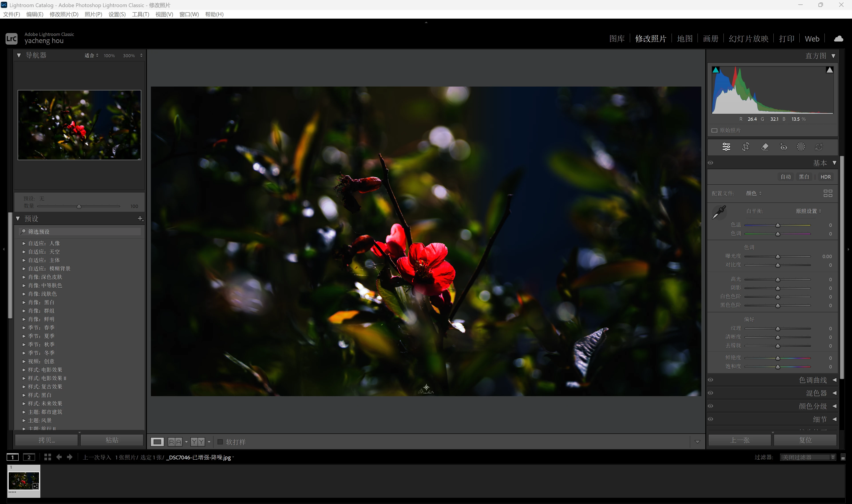This screenshot has width=852, height=504.
Task: Switch to the 图库 module
Action: [x=617, y=39]
